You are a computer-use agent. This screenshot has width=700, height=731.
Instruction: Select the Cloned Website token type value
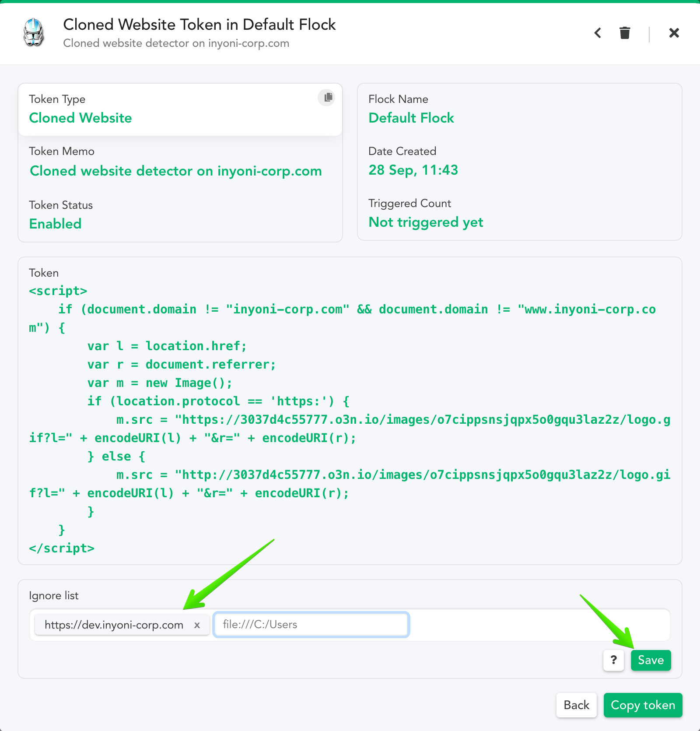coord(80,118)
